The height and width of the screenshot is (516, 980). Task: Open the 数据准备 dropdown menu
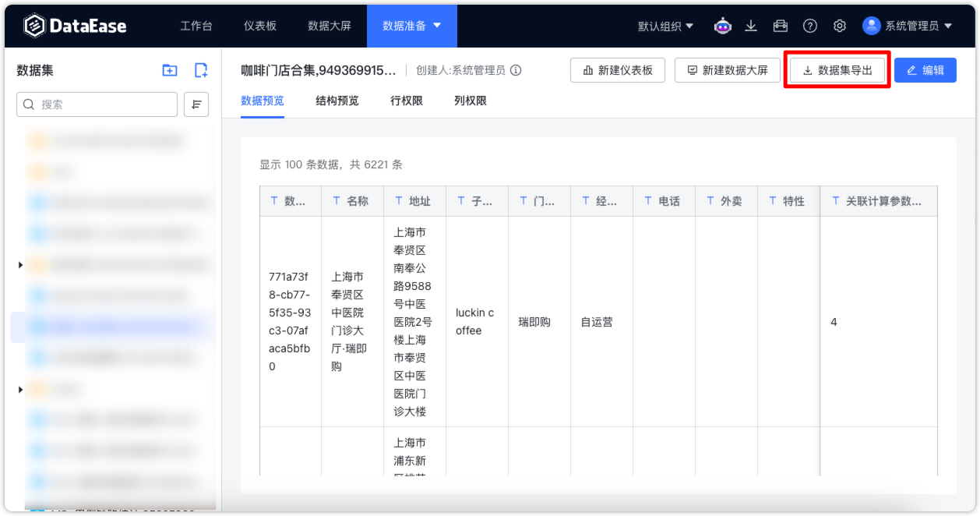pyautogui.click(x=412, y=26)
